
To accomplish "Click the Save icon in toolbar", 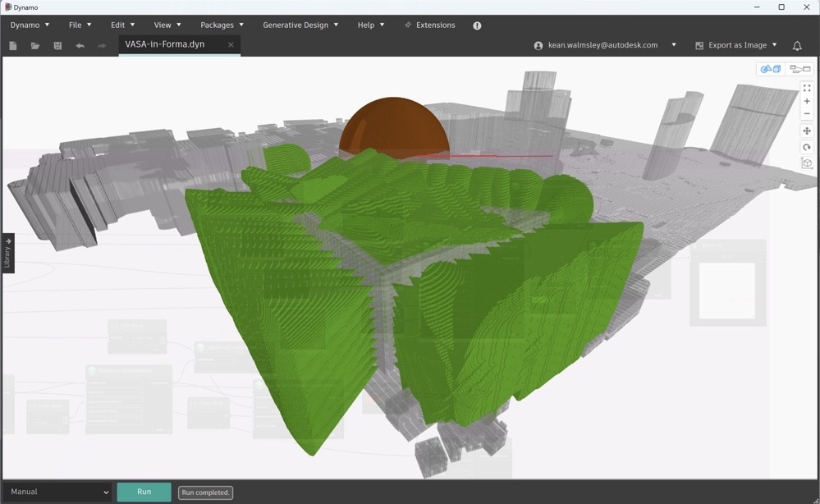I will coord(57,46).
